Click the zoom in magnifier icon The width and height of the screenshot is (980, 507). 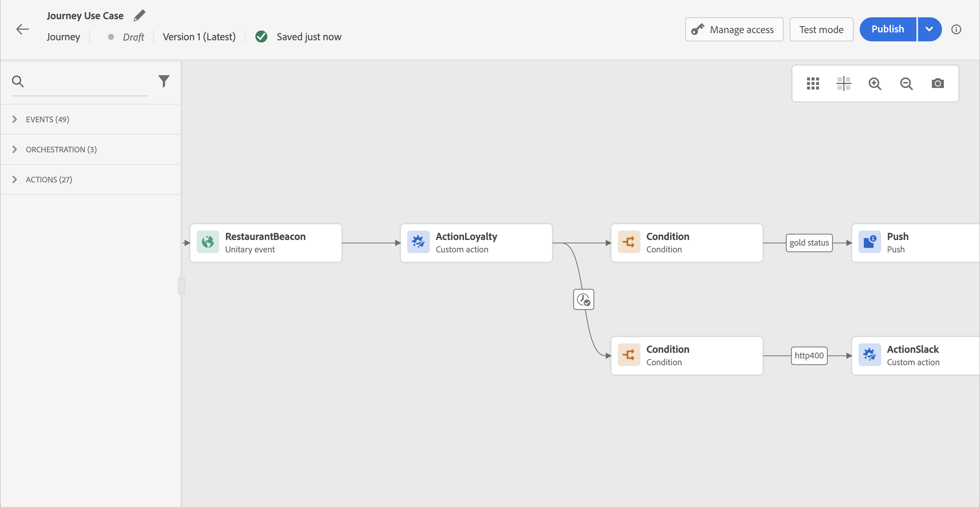click(875, 84)
